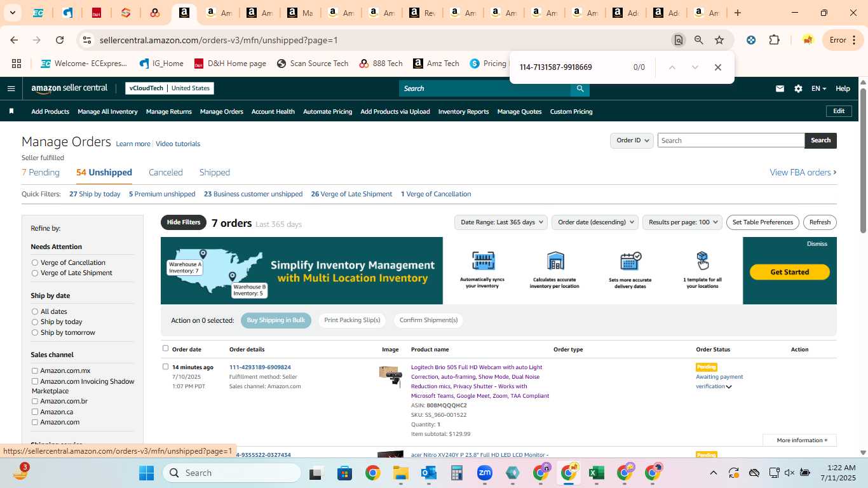Viewport: 868px width, 488px height.
Task: Open the mail messages icon in Seller Central header
Action: coord(780,88)
